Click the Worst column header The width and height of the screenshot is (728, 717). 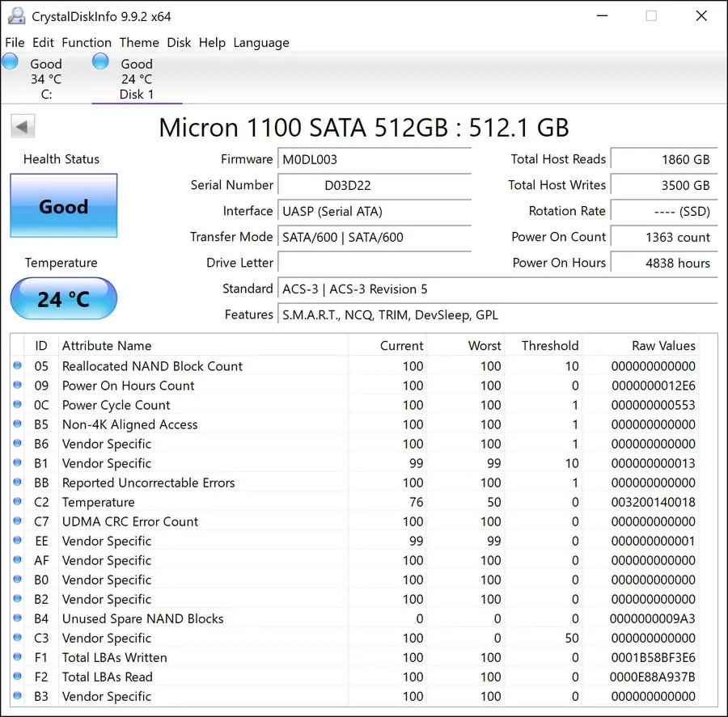[x=465, y=346]
